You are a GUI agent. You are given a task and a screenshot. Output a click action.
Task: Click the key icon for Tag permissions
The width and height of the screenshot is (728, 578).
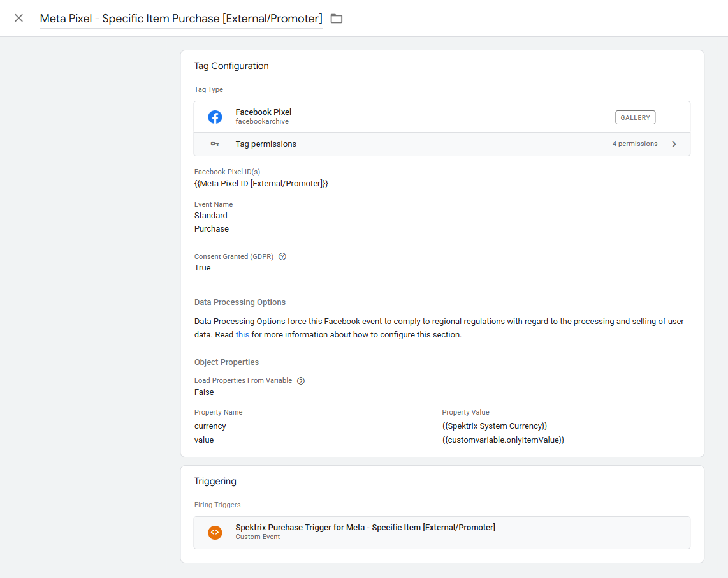(215, 144)
